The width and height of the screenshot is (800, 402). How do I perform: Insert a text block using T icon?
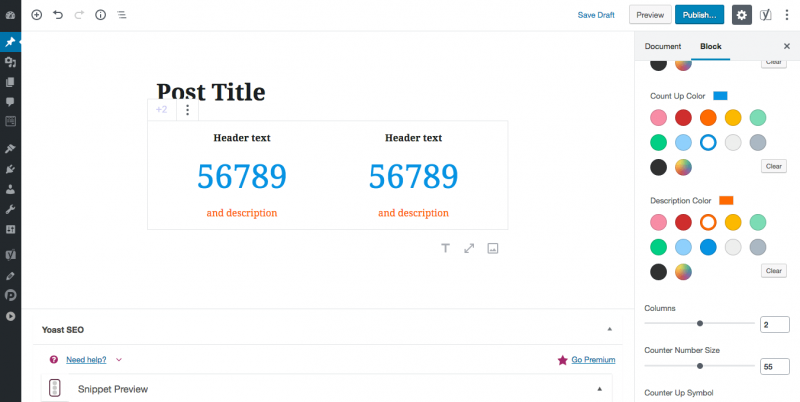445,248
